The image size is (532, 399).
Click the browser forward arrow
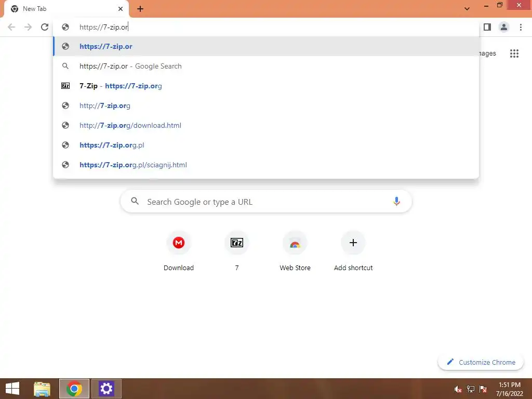(x=28, y=27)
